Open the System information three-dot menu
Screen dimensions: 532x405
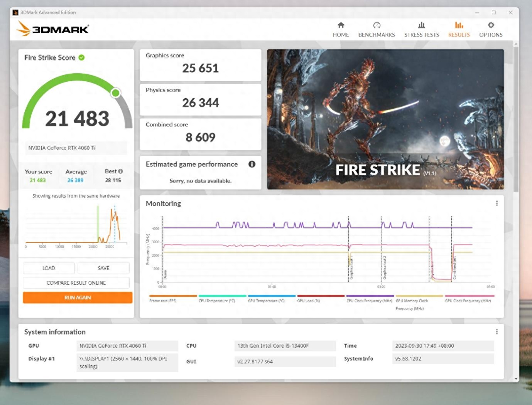pyautogui.click(x=497, y=331)
